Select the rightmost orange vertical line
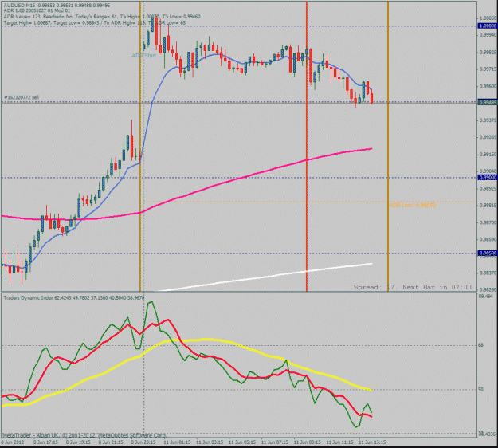This screenshot has height=448, width=498. point(388,146)
